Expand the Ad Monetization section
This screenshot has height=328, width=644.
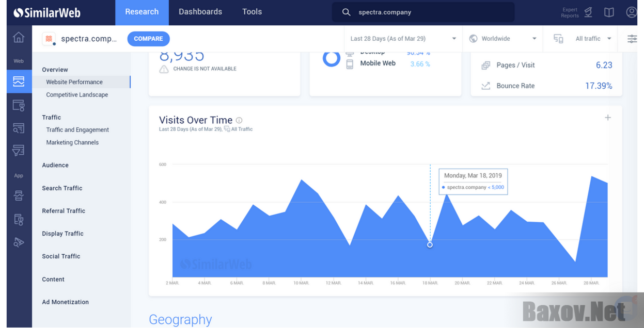click(66, 302)
